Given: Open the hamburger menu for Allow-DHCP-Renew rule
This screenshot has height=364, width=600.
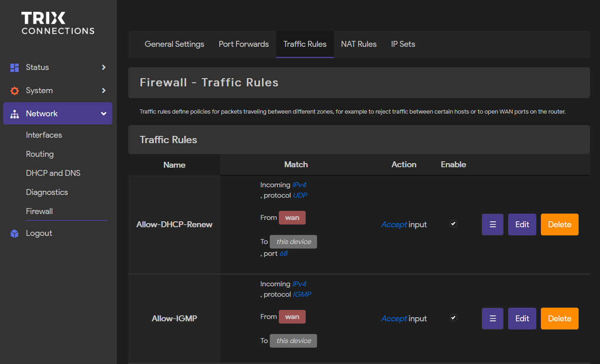Looking at the screenshot, I should [x=492, y=224].
